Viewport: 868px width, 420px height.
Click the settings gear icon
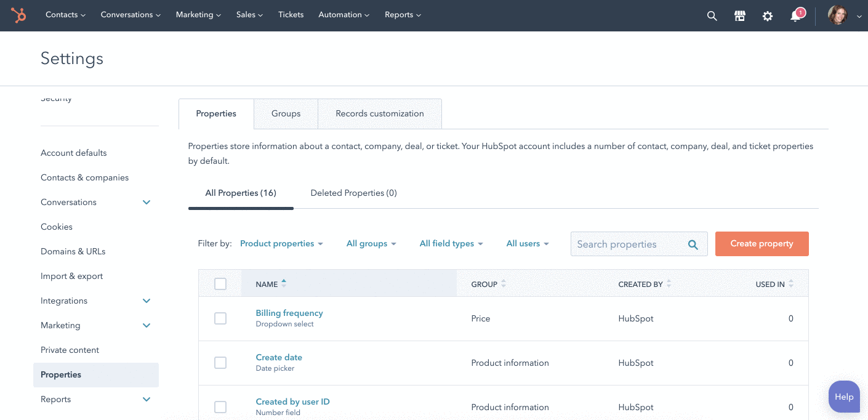coord(768,16)
